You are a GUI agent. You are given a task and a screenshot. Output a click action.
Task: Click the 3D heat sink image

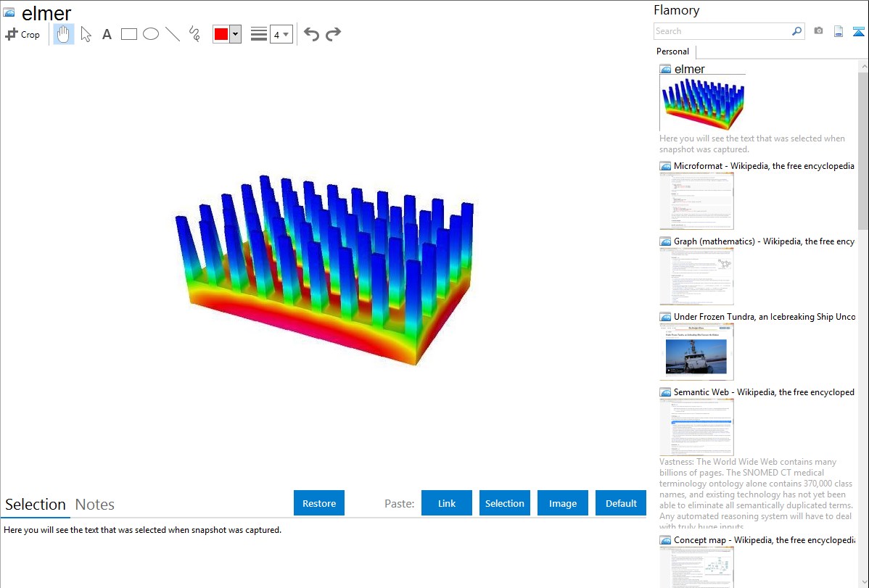tap(325, 270)
